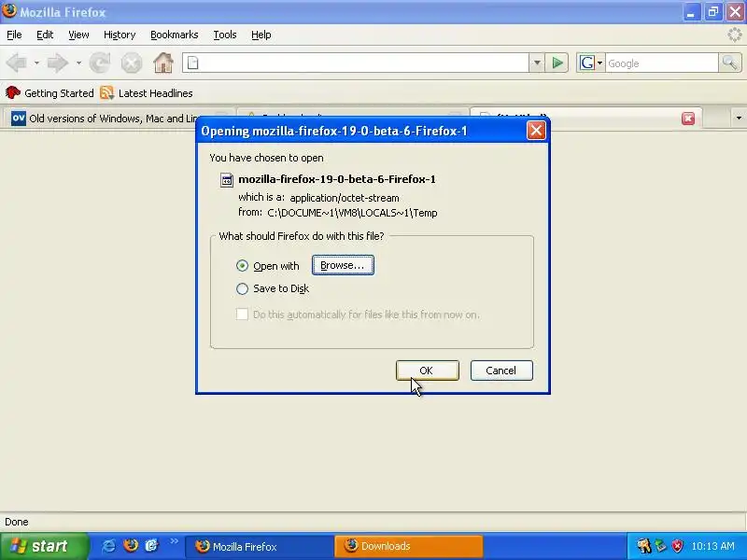Click into the Google search box
The image size is (747, 560).
(662, 63)
